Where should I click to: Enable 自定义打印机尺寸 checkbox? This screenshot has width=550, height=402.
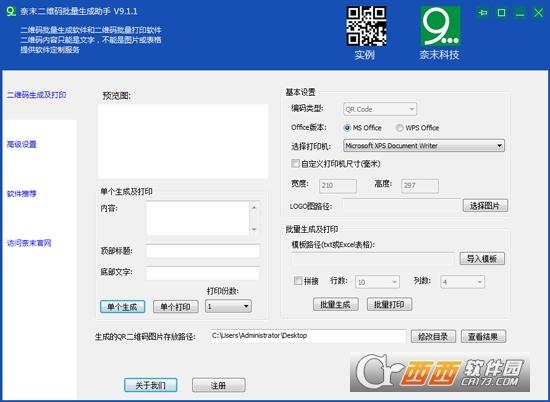295,163
